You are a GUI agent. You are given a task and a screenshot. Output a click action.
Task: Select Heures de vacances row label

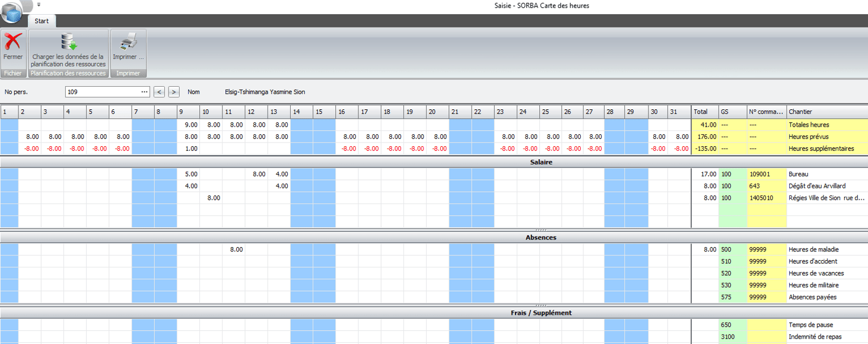[816, 273]
